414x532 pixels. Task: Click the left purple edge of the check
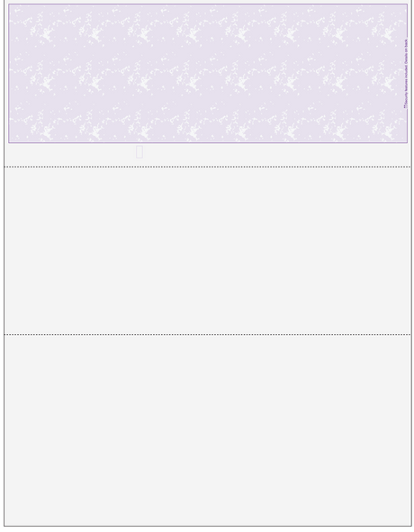tap(8, 73)
